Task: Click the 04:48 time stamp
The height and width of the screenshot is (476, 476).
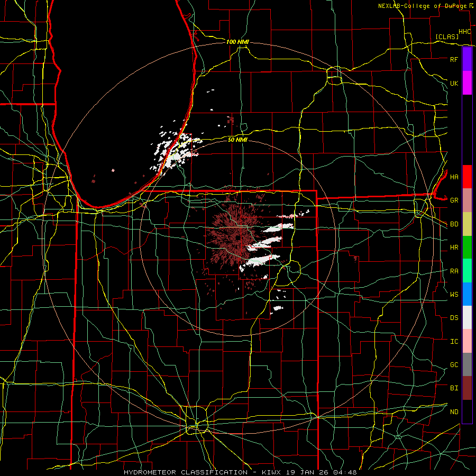Action: [346, 472]
